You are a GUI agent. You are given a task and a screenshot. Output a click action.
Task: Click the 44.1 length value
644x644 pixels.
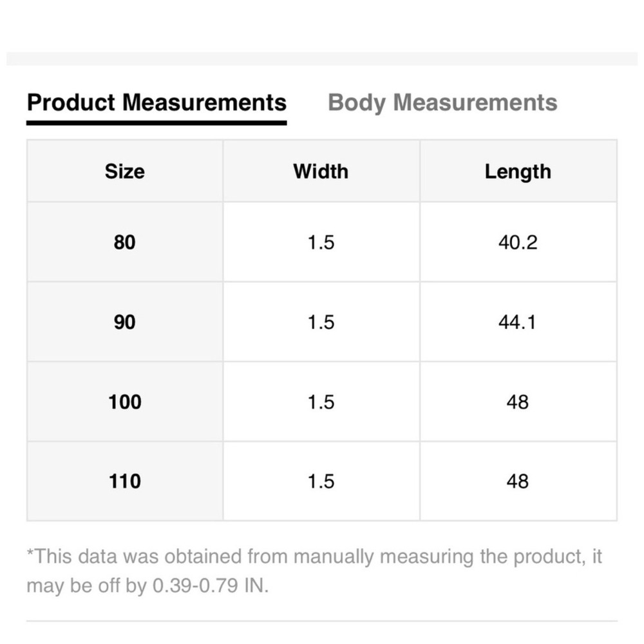click(518, 322)
